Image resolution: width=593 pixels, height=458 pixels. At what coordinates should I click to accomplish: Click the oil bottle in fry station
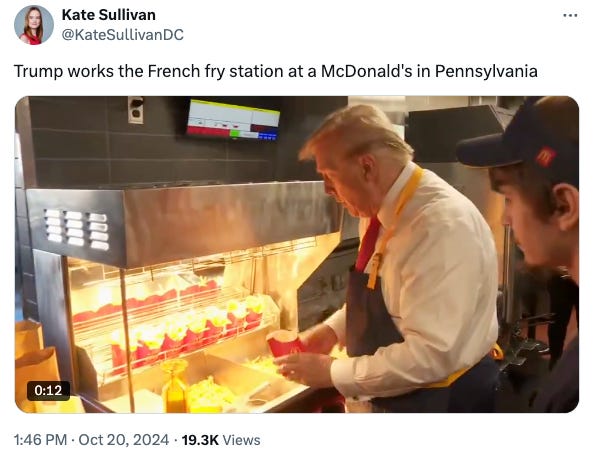click(175, 387)
